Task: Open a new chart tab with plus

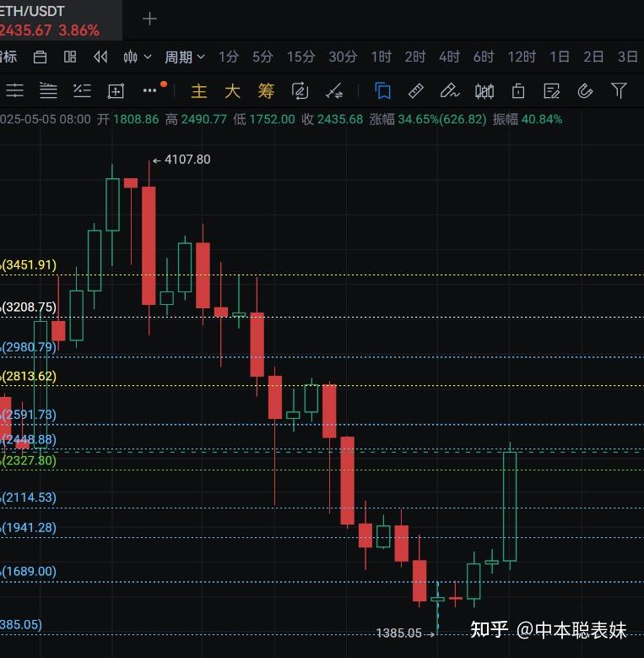Action: pos(149,19)
